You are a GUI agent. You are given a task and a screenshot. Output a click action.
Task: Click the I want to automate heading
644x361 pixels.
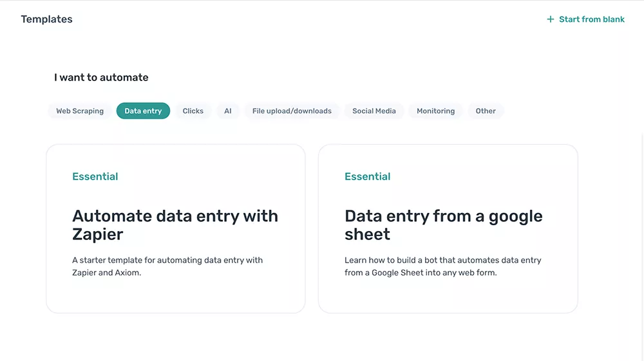pos(101,77)
